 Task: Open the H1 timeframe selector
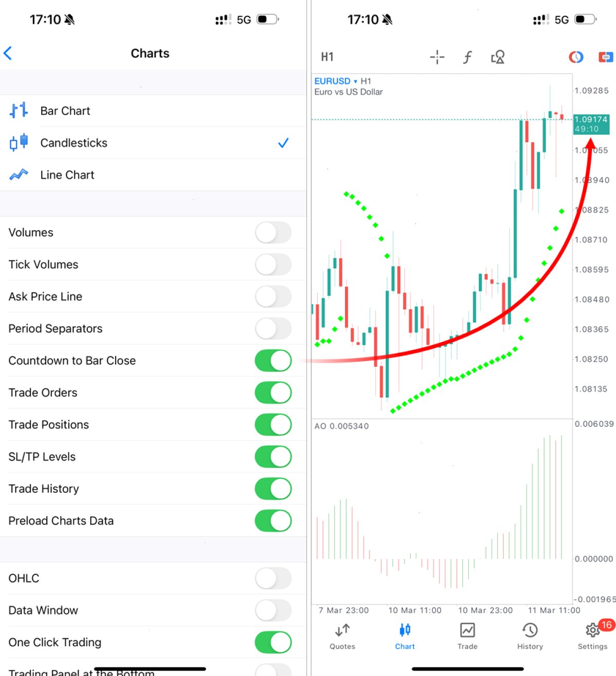[x=328, y=57]
